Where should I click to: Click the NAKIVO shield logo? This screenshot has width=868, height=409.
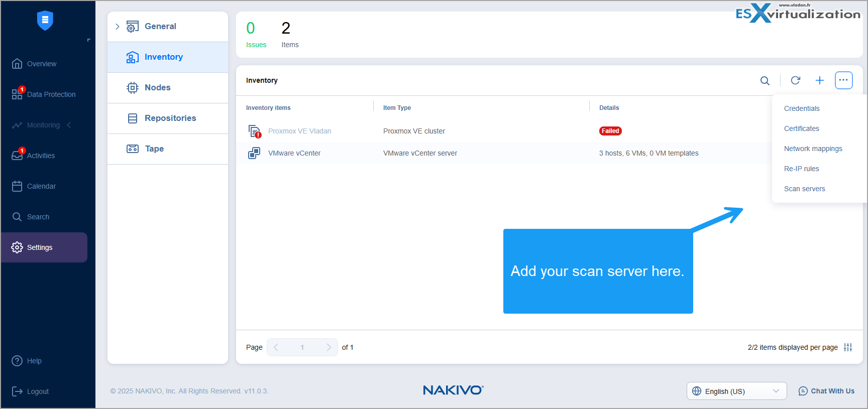point(45,21)
